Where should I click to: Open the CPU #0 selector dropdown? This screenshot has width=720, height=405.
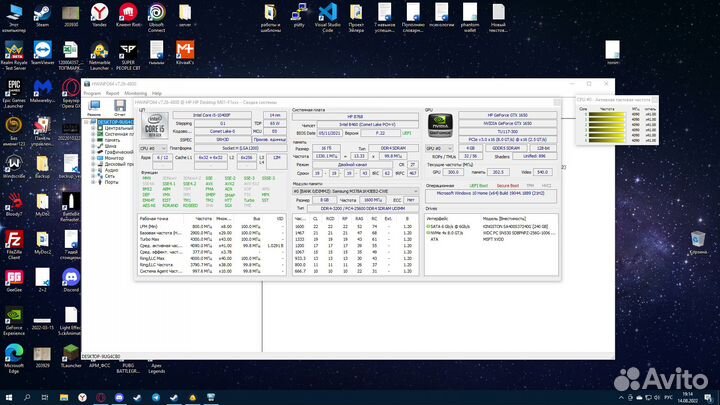pos(153,148)
